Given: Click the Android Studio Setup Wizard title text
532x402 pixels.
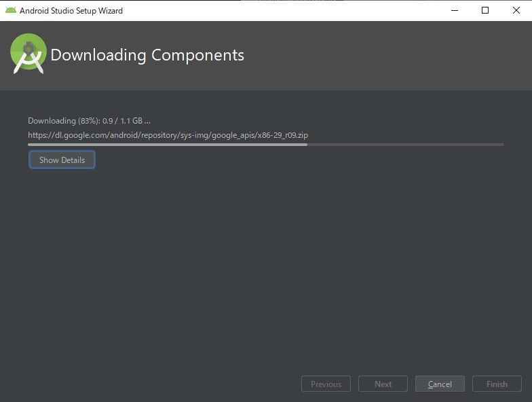Looking at the screenshot, I should [71, 11].
